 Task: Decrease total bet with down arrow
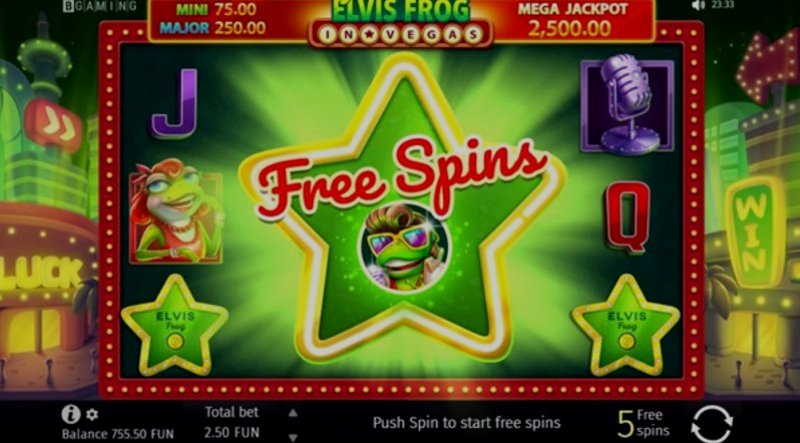[x=293, y=437]
